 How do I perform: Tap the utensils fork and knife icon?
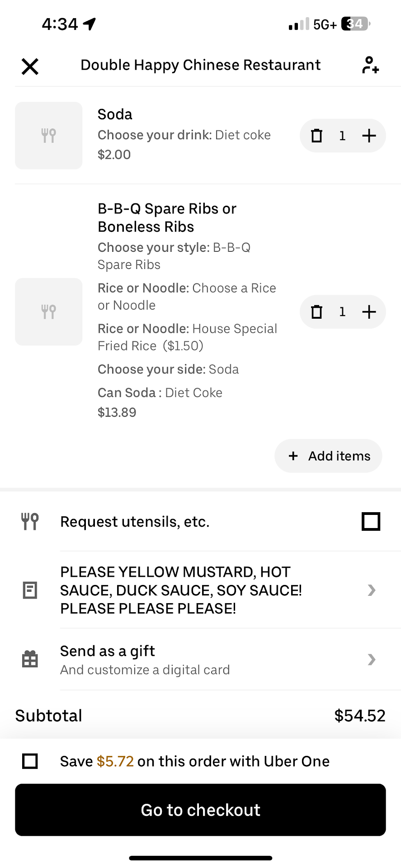point(30,521)
